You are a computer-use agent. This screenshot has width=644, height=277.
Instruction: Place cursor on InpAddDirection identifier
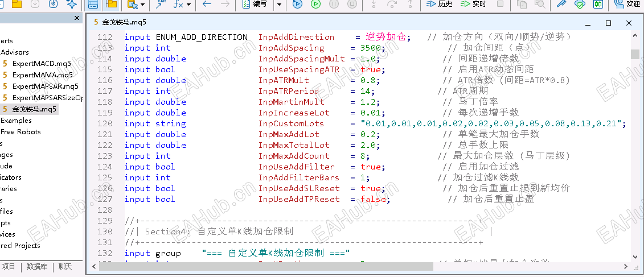point(296,38)
